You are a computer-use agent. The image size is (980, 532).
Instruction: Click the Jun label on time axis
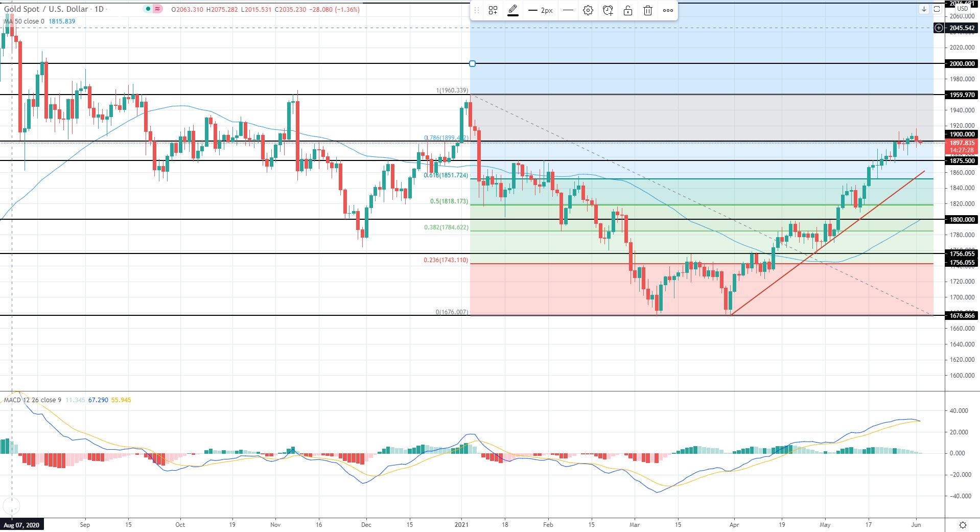916,524
